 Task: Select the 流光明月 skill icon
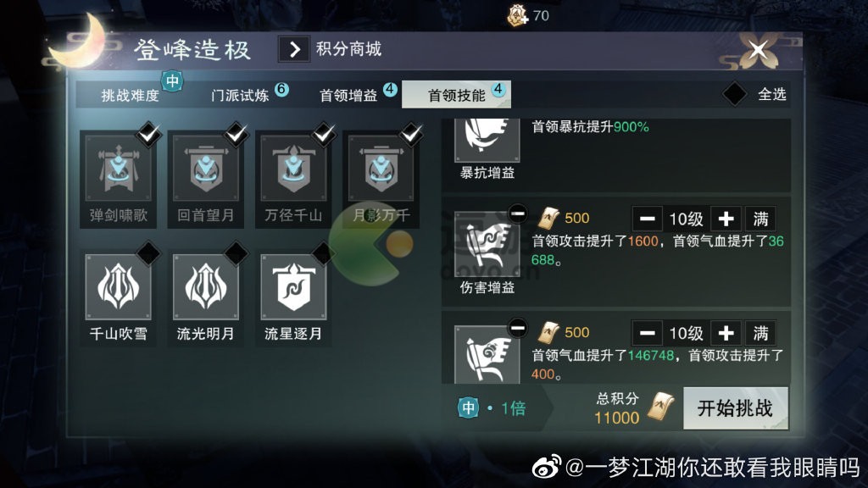(205, 287)
